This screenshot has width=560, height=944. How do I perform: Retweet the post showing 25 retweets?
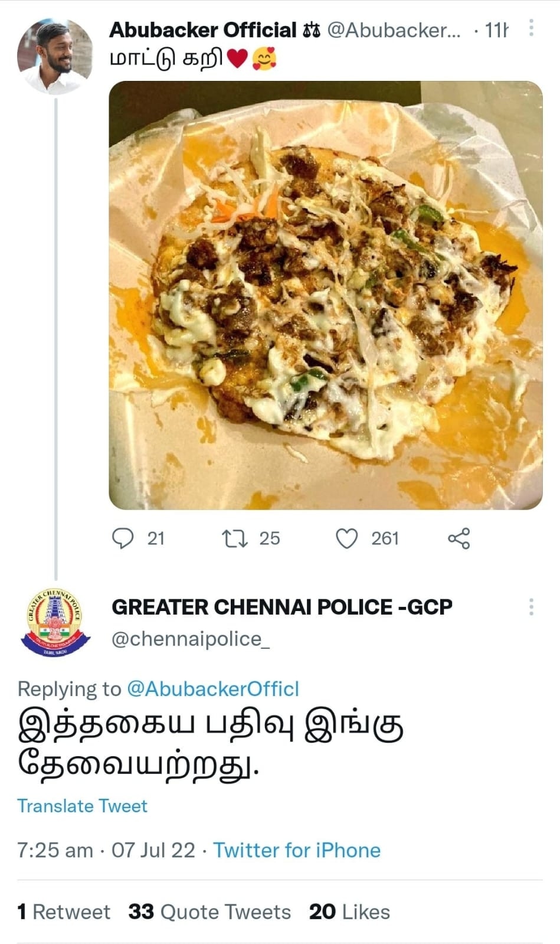point(234,538)
